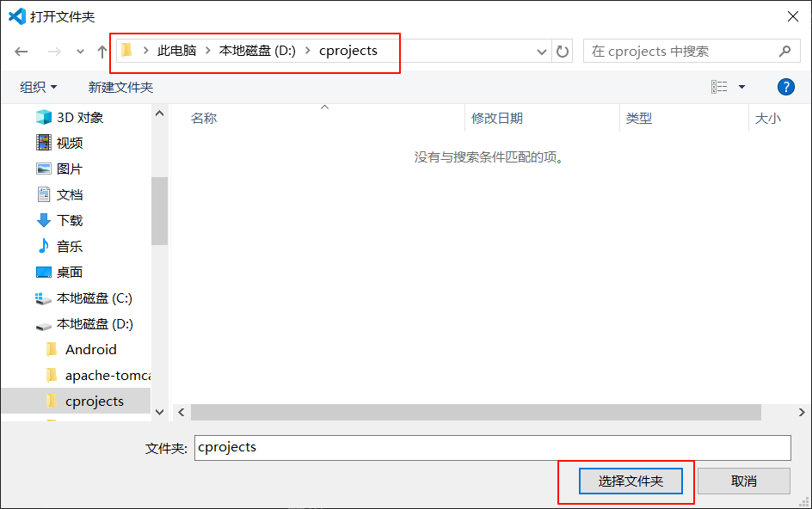Screen dimensions: 812x509
Task: Open 本地磁盘 (C:) drive
Action: 94,297
